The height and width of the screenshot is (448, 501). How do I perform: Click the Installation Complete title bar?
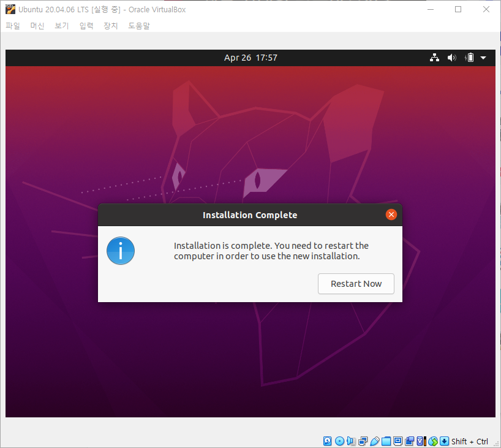[x=250, y=215]
